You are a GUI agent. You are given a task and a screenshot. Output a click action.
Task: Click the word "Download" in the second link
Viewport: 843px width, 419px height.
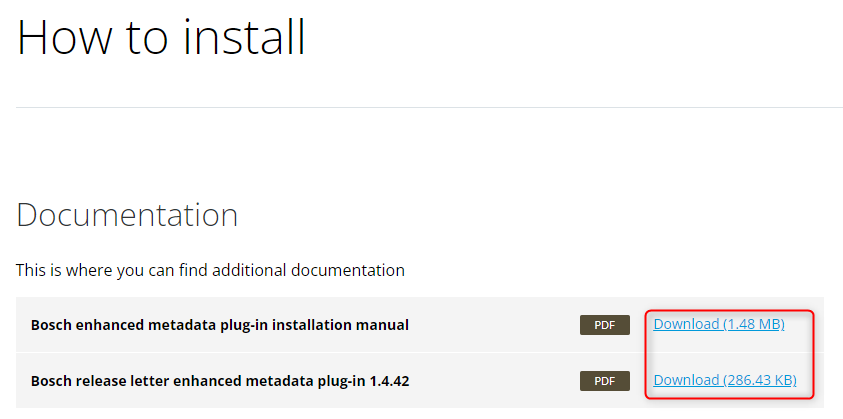pyautogui.click(x=686, y=380)
